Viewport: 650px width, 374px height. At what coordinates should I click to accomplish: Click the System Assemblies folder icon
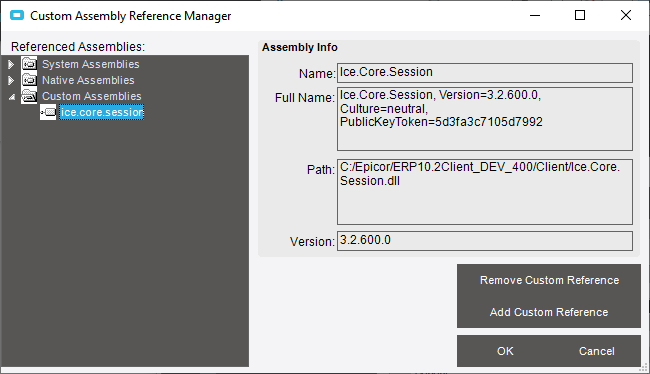(29, 64)
